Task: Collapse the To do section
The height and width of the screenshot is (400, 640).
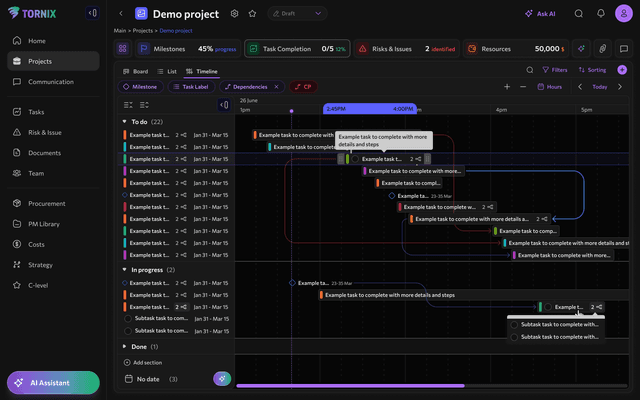Action: point(124,122)
